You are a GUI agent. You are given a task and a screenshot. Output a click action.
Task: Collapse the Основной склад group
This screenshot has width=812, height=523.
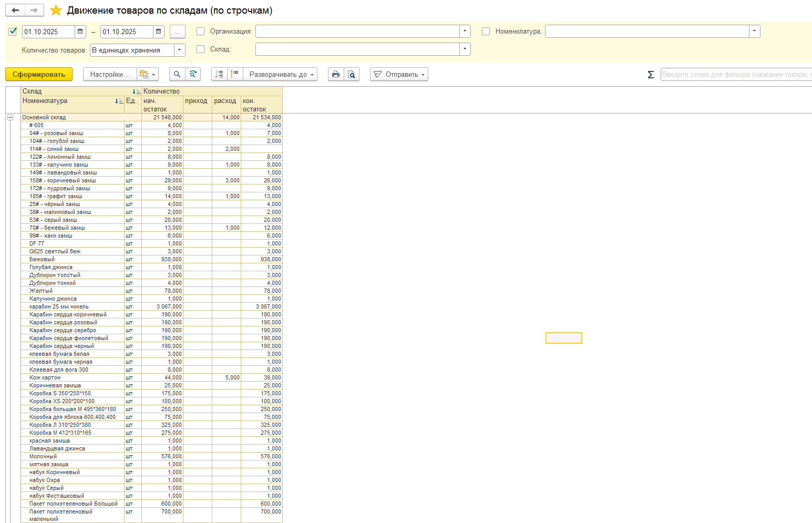click(x=10, y=117)
